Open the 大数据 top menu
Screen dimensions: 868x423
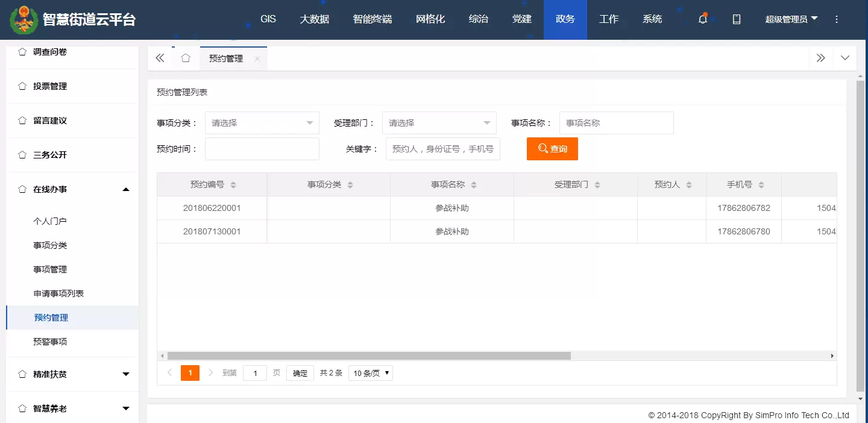(315, 19)
